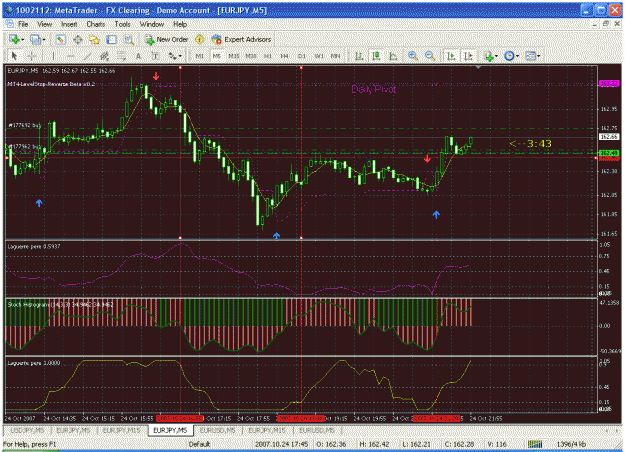Select the Text Label 'T' tool
The width and height of the screenshot is (625, 452).
tap(155, 56)
